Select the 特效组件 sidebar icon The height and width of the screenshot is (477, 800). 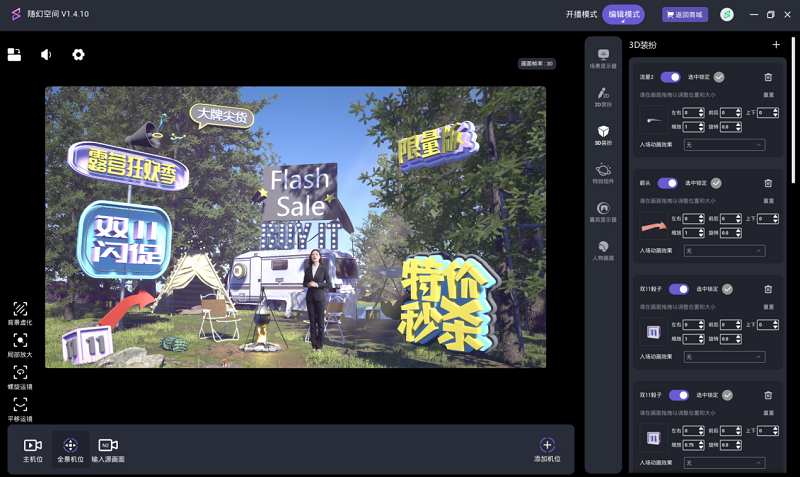603,174
